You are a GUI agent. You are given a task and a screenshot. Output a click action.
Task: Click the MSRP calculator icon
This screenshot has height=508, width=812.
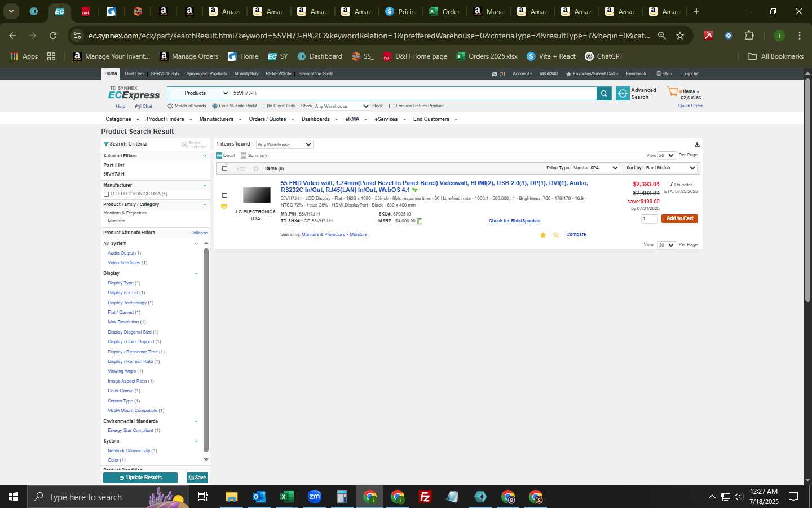tap(420, 221)
